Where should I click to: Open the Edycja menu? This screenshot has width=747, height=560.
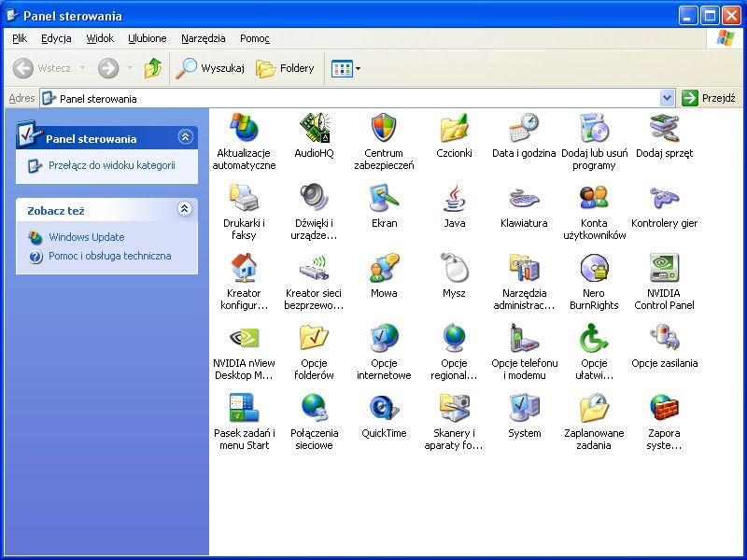[x=56, y=38]
